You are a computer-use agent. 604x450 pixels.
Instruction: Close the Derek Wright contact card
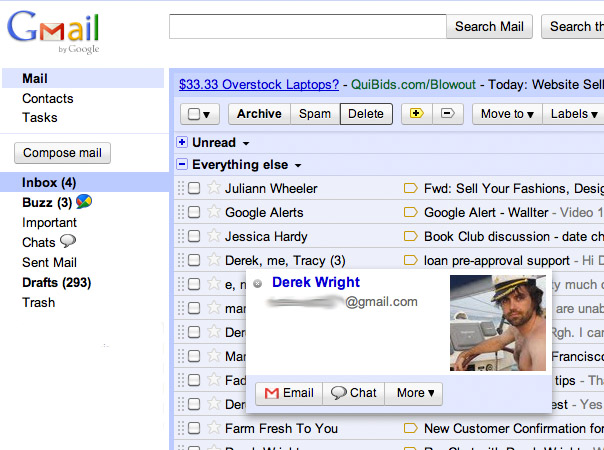point(258,284)
